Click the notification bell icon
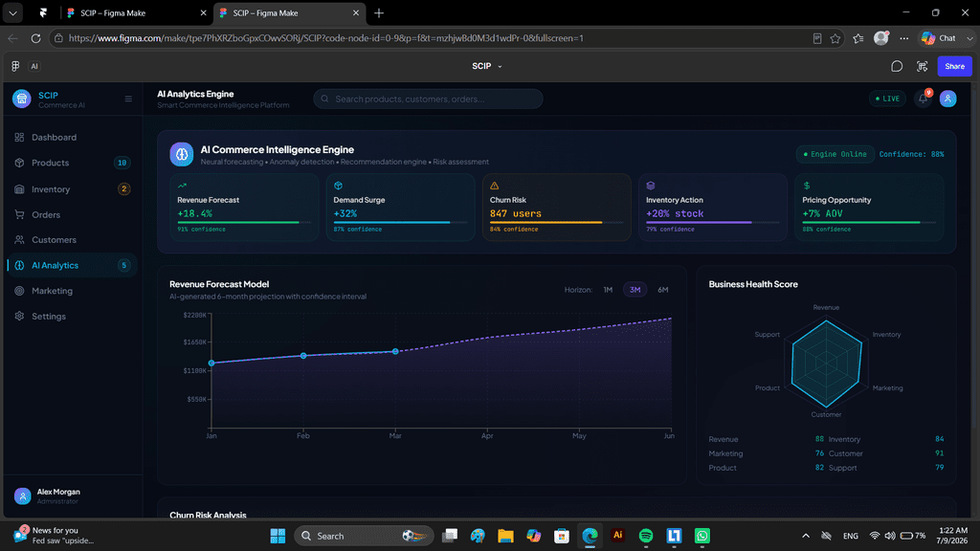 [x=924, y=99]
